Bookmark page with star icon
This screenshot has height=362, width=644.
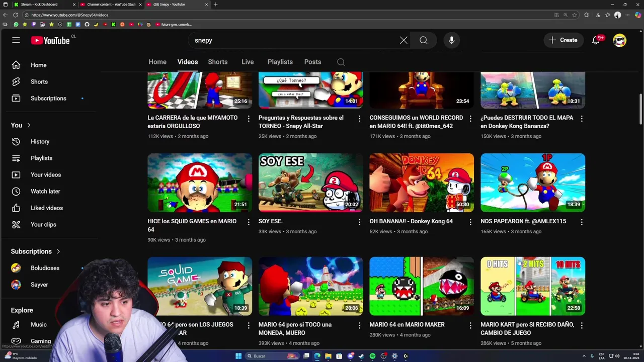575,15
